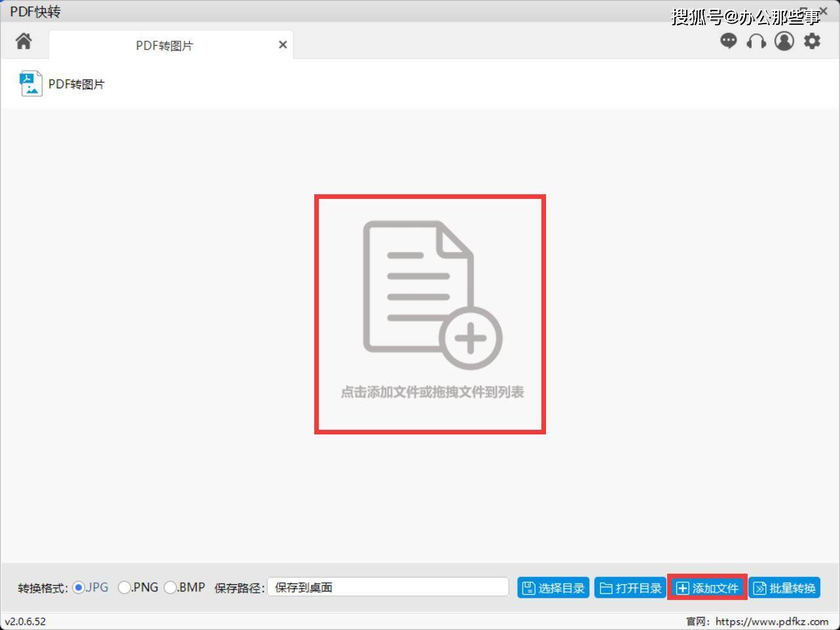Close the PDF转图片 tab
This screenshot has width=840, height=630.
pyautogui.click(x=283, y=44)
